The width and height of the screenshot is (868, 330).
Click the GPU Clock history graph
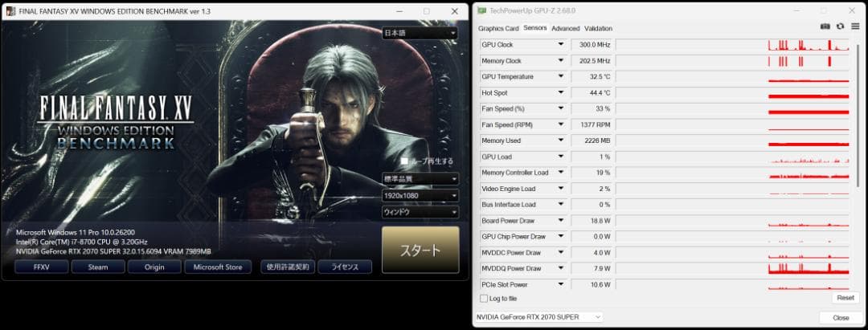732,44
